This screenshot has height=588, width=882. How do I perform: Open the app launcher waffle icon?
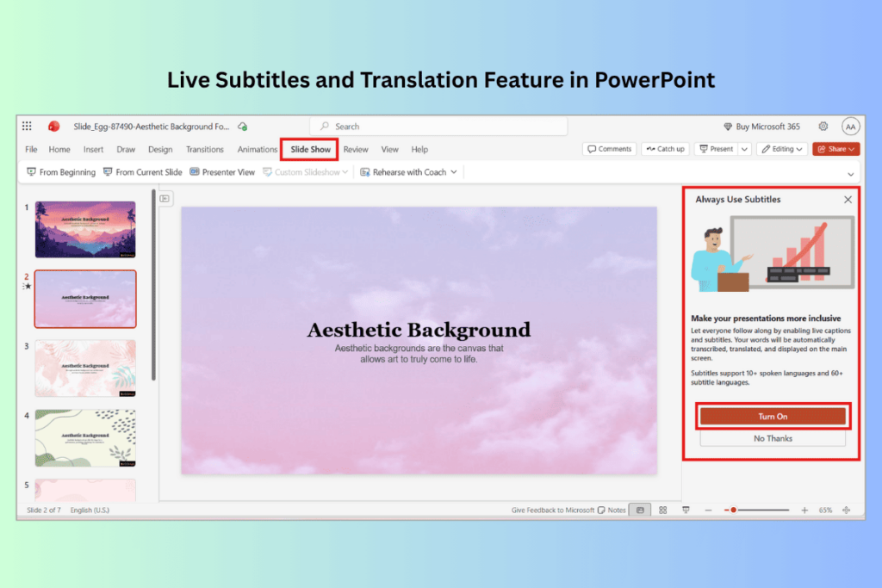pos(27,126)
